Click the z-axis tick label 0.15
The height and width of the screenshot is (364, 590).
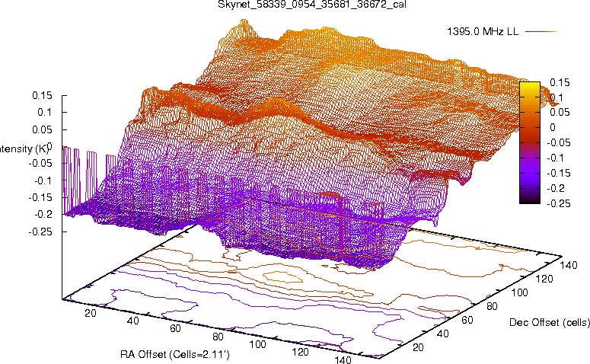coord(42,96)
